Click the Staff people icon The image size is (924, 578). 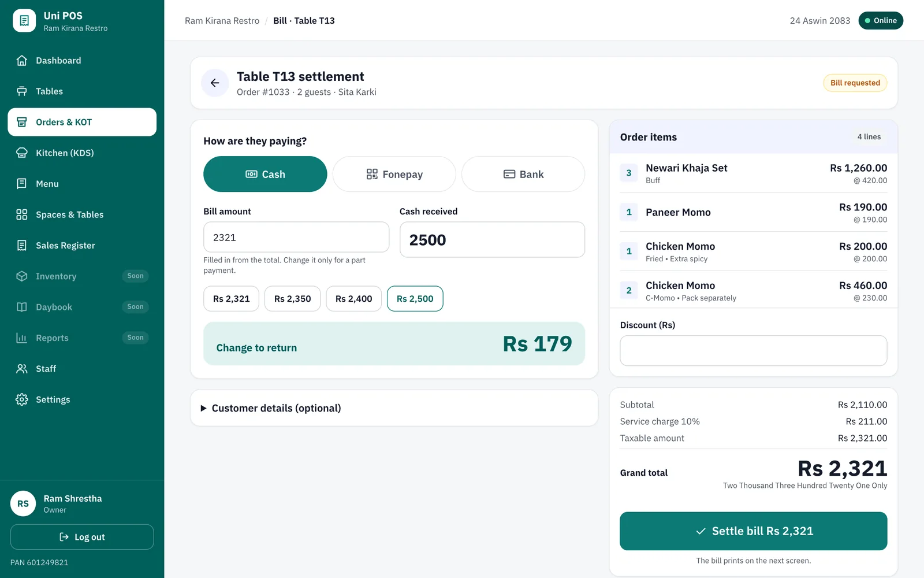pyautogui.click(x=22, y=369)
